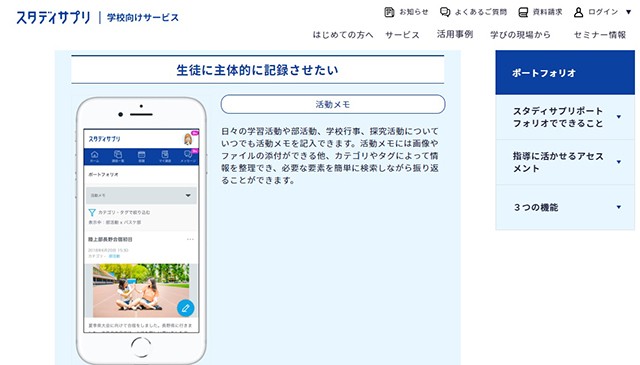Click the ログイン person icon
This screenshot has width=640, height=365.
578,12
